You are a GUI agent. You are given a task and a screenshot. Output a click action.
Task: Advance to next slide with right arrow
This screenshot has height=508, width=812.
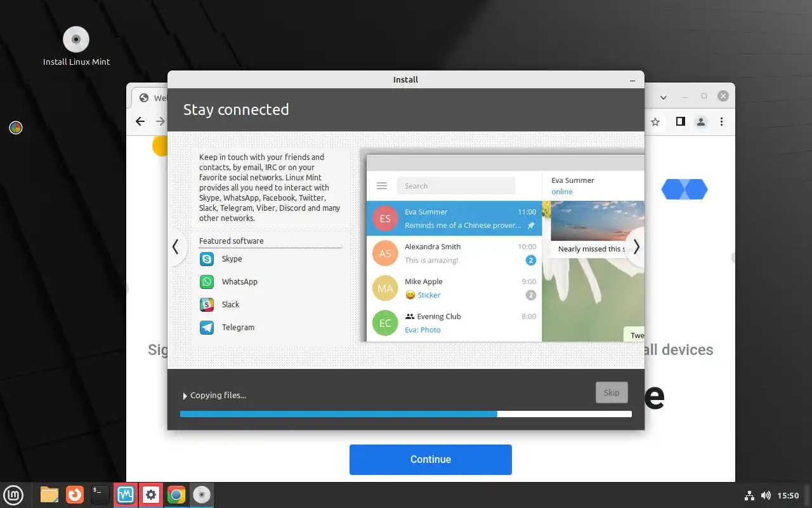coord(636,247)
